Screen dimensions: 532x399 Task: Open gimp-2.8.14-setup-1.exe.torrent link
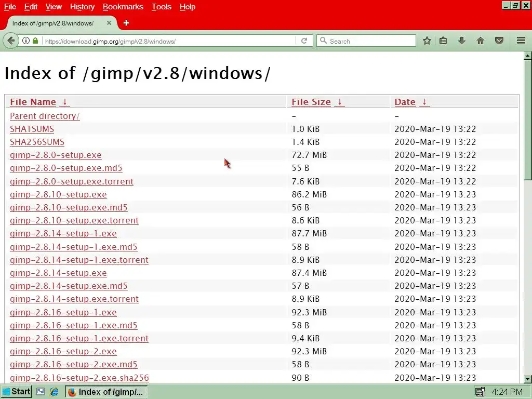coord(79,260)
